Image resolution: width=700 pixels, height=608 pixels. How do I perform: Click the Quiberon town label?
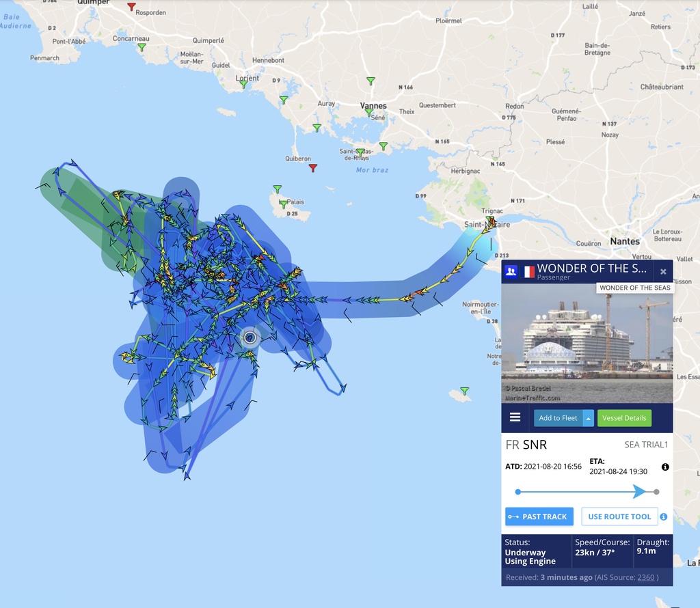tap(298, 158)
